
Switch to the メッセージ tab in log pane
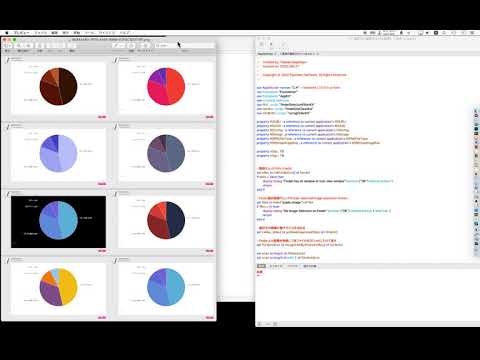275,266
